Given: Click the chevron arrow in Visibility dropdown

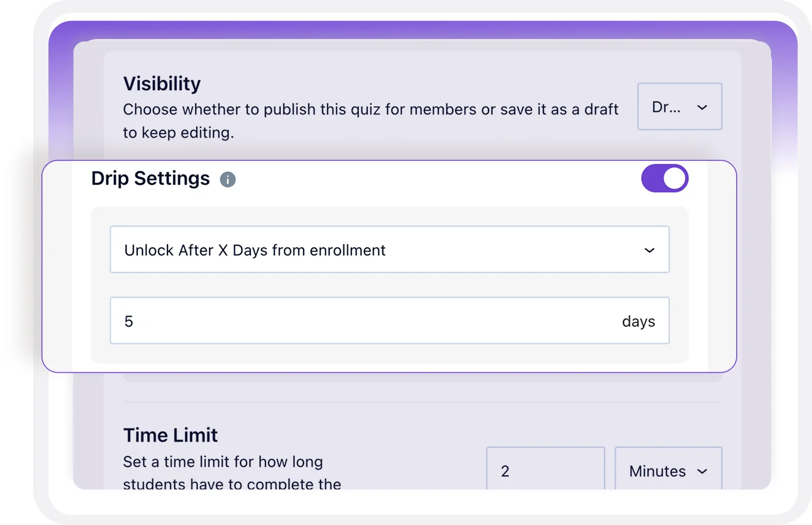Looking at the screenshot, I should (702, 107).
